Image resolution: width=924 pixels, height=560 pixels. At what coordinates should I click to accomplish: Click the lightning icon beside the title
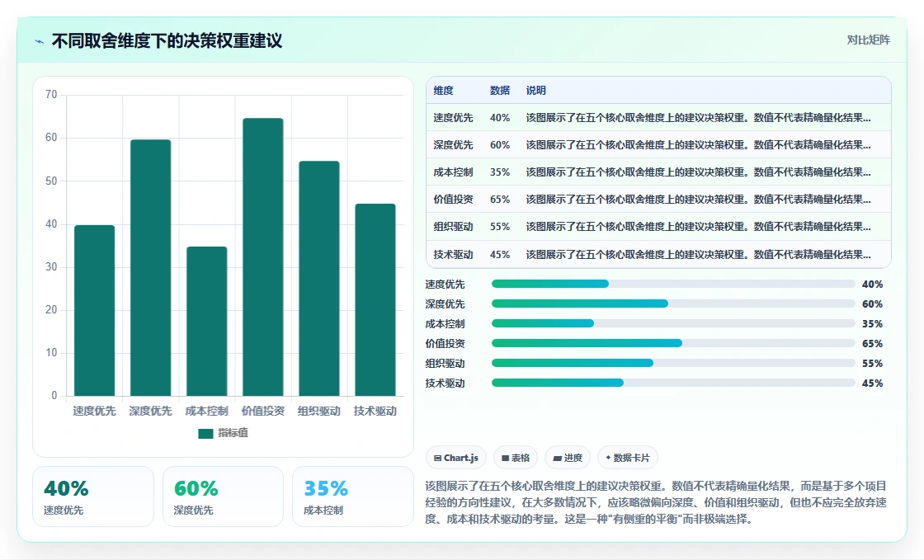click(40, 41)
